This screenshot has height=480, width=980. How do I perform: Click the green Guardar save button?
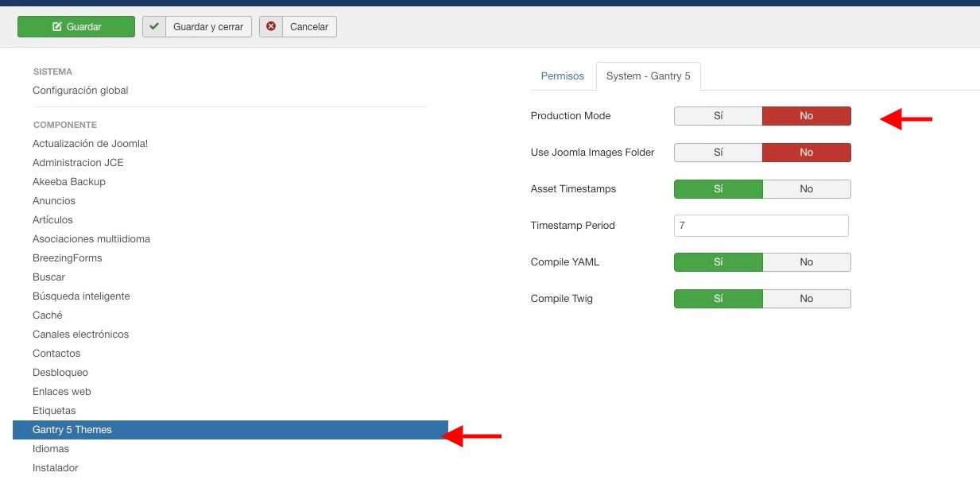pyautogui.click(x=76, y=26)
